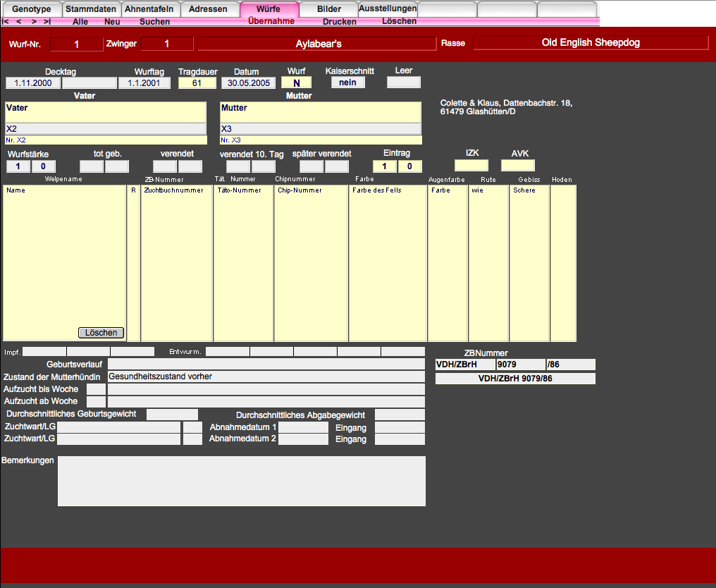The height and width of the screenshot is (588, 716).
Task: Click Löschen in the top menu bar
Action: [x=399, y=21]
